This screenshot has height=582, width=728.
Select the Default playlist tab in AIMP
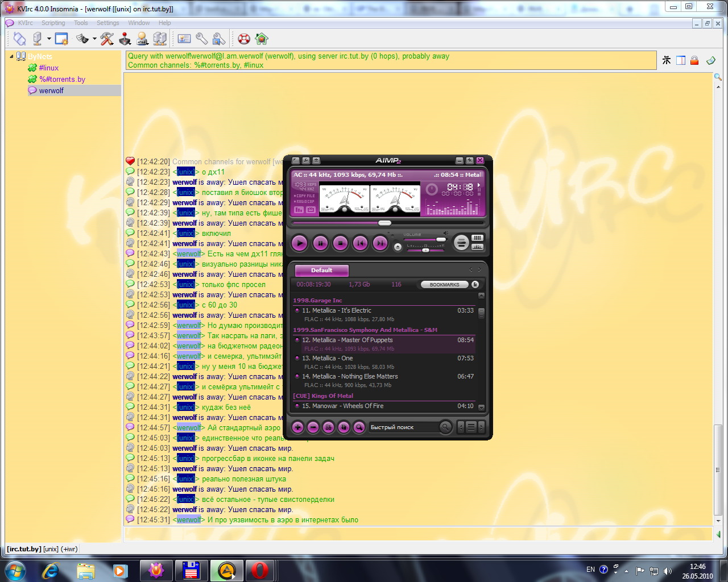coord(321,271)
